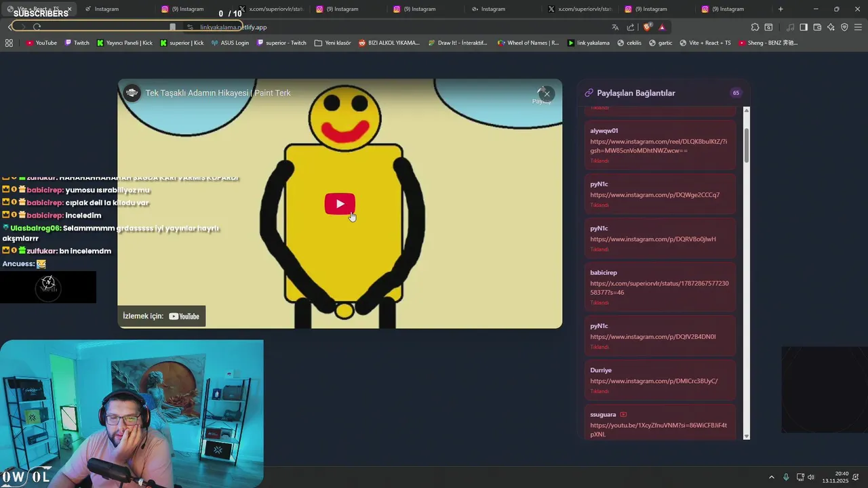Click the share icon in address bar
The width and height of the screenshot is (868, 488).
(631, 27)
